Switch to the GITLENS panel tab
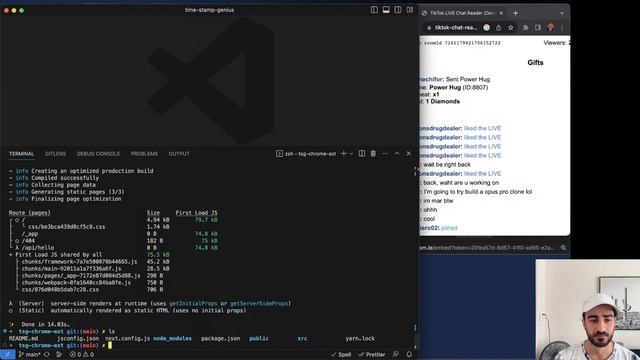Viewport: 640px width, 360px height. click(x=55, y=154)
